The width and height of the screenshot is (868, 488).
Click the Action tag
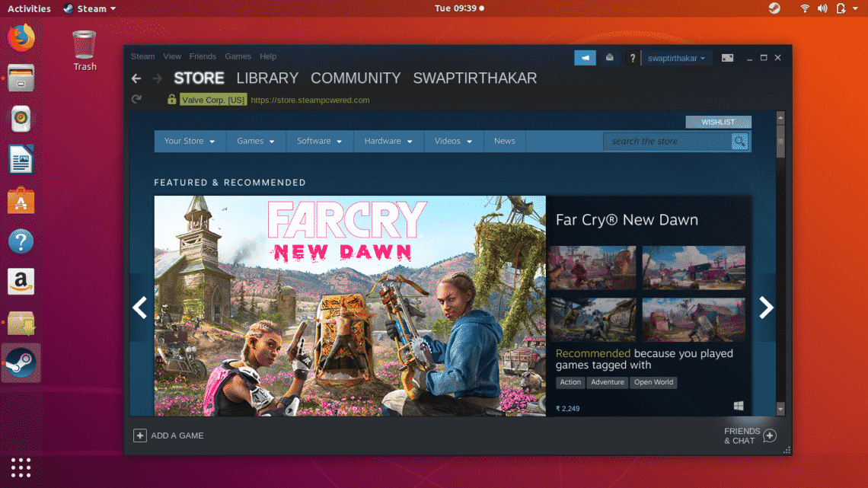coord(570,382)
